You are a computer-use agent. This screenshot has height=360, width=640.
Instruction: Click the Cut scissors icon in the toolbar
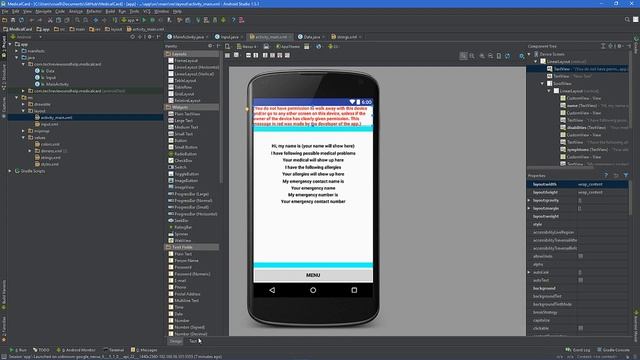50,20
